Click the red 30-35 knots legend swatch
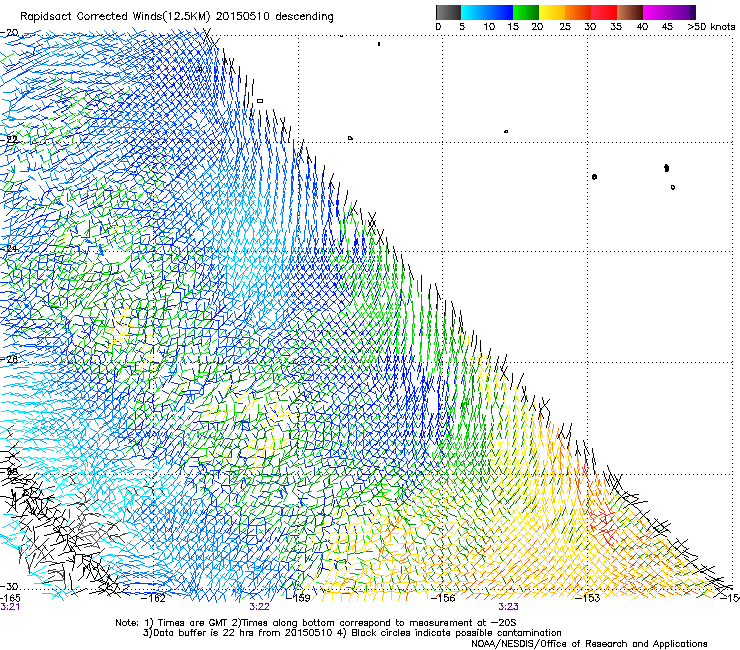 604,12
